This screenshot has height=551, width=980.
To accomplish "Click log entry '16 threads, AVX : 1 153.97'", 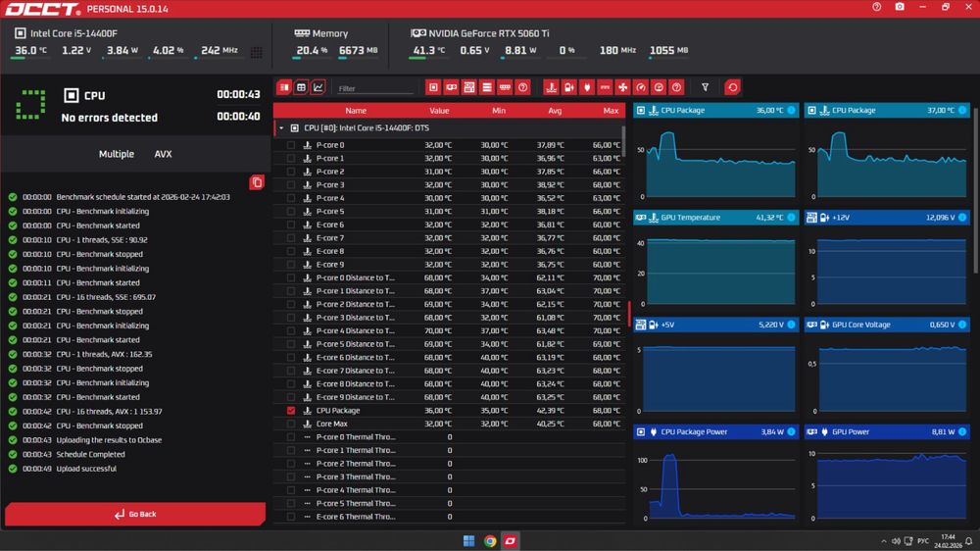I will 110,412.
